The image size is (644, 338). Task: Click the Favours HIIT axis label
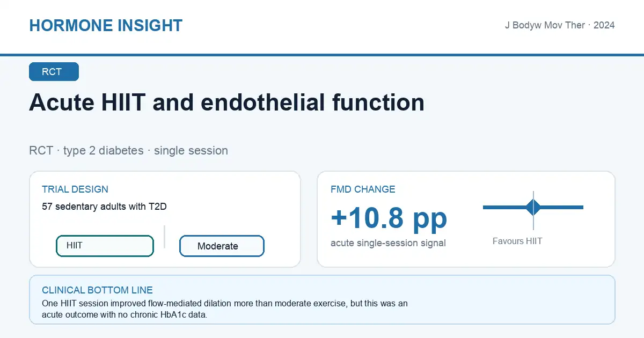click(517, 241)
